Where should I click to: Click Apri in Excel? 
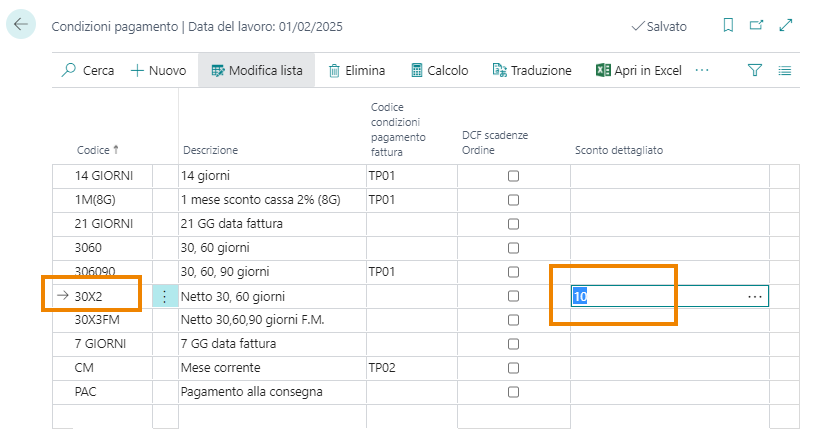638,70
